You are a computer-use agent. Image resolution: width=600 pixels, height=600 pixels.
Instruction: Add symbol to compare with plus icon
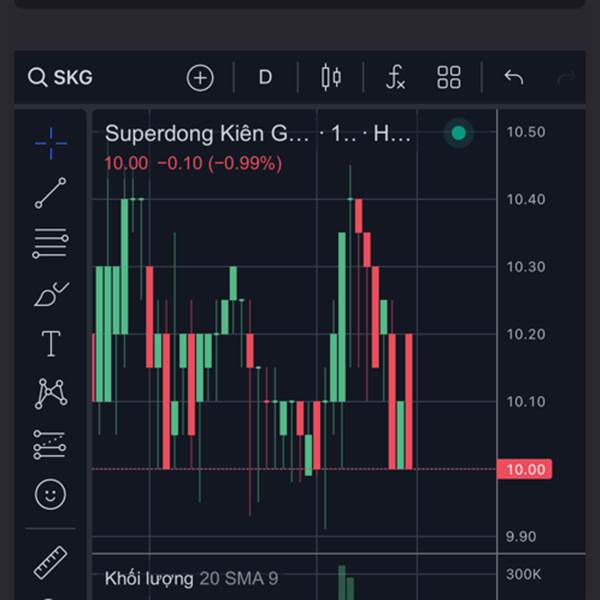coord(200,78)
